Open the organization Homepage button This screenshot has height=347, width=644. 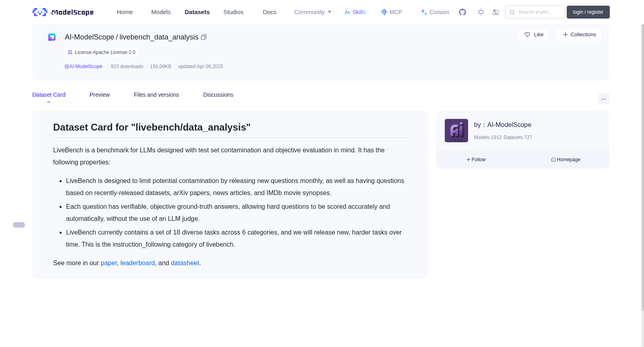point(566,160)
